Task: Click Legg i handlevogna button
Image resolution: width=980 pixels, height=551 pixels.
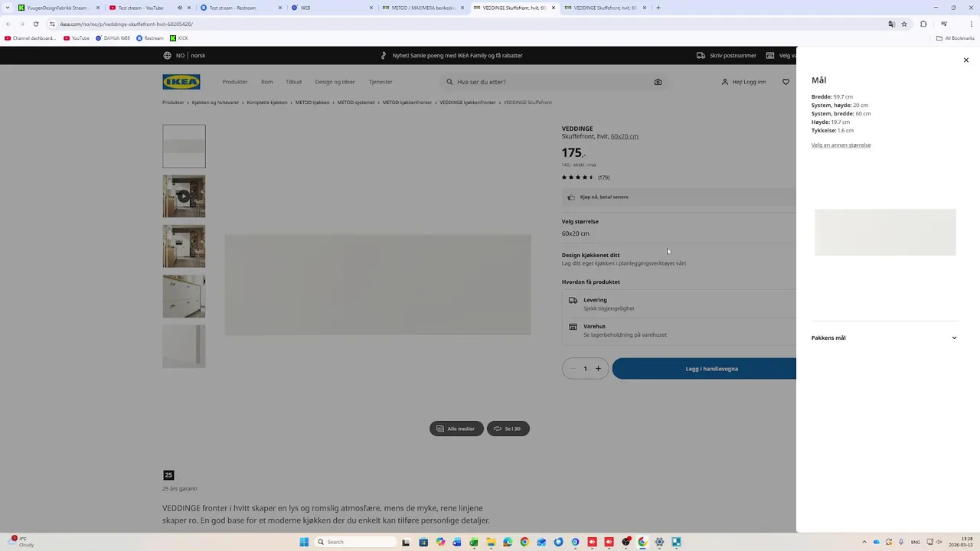Action: pos(704,369)
